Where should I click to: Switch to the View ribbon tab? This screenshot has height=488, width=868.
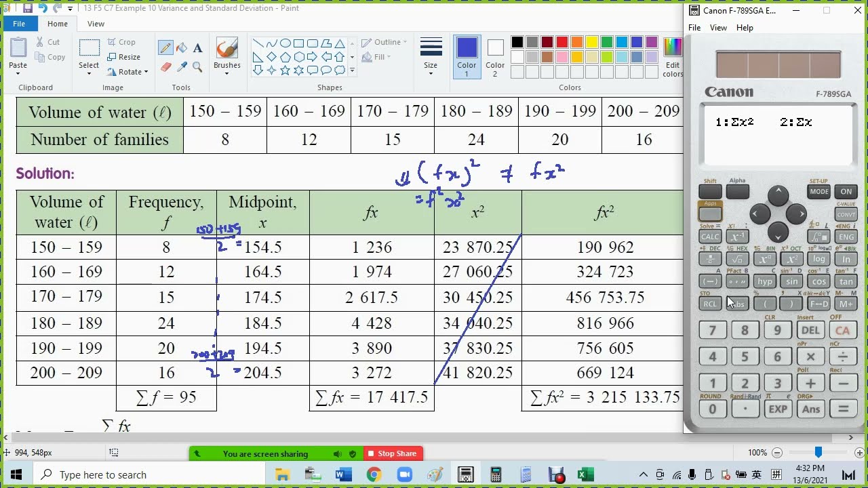96,24
